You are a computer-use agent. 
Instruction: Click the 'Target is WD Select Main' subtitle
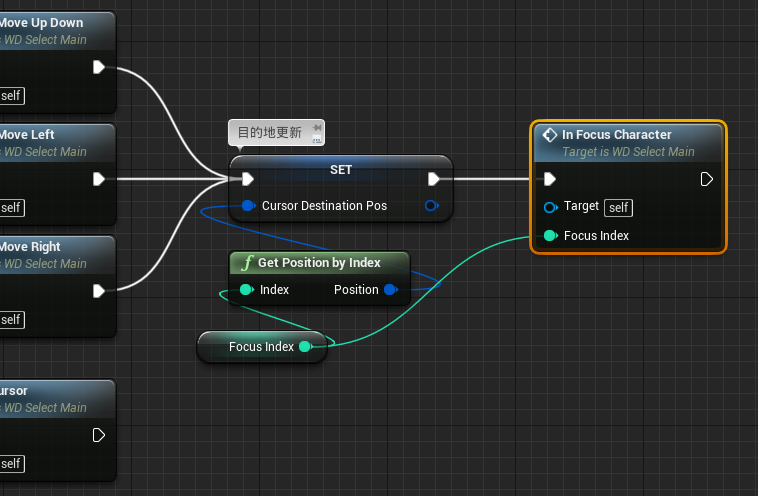coord(628,152)
